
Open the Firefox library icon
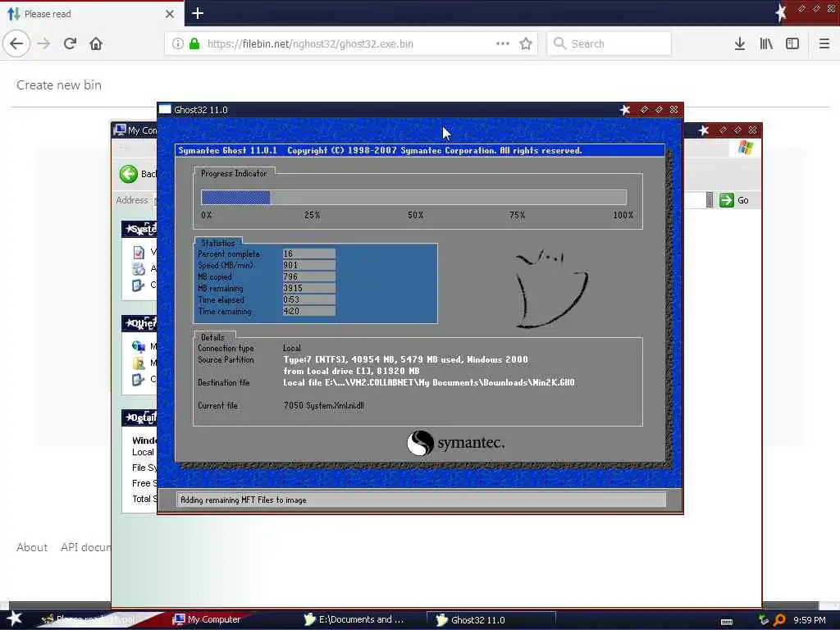[x=766, y=43]
